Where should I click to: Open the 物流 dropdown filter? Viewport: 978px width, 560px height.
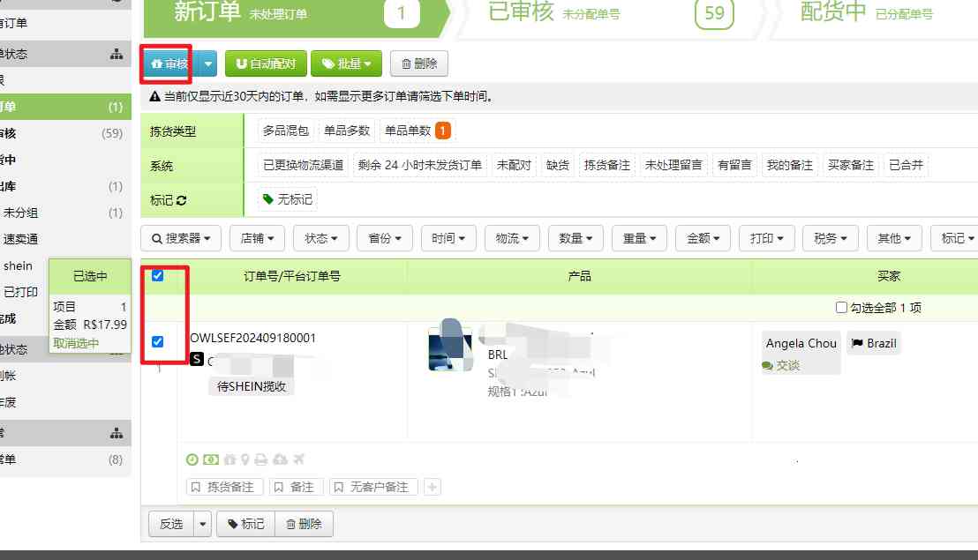(511, 237)
